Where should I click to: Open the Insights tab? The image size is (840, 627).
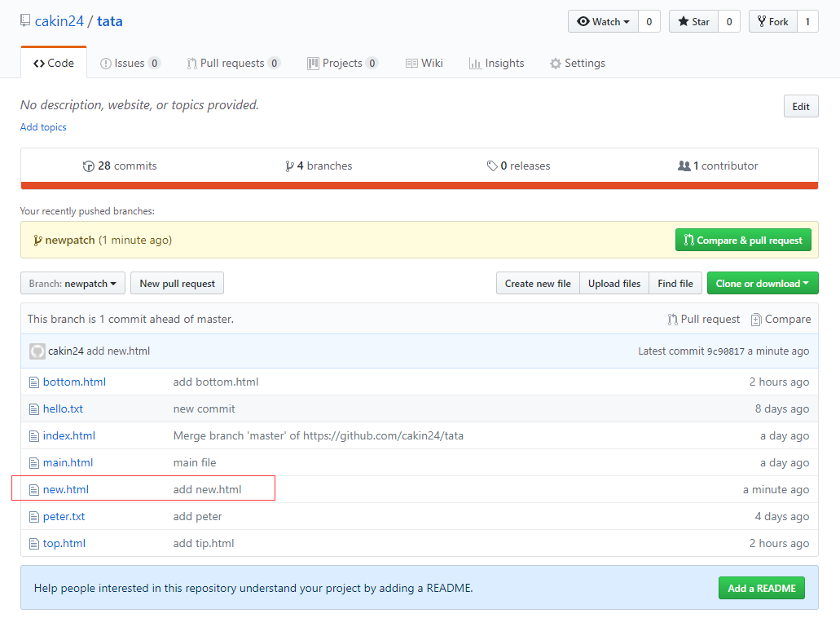pos(497,64)
